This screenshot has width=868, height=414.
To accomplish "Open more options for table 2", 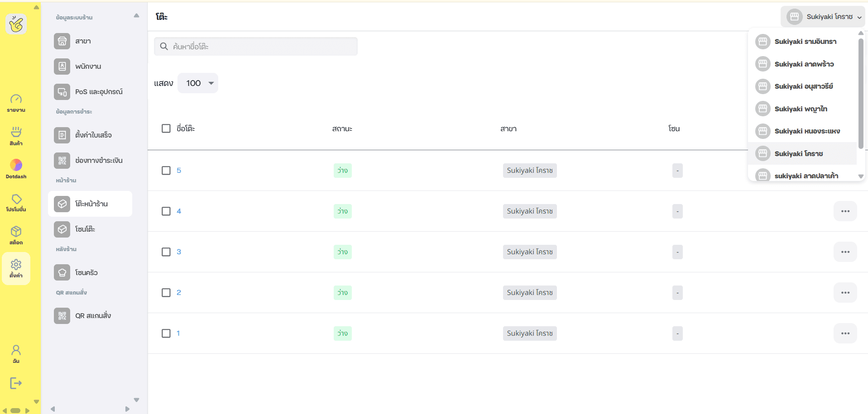I will tap(845, 293).
